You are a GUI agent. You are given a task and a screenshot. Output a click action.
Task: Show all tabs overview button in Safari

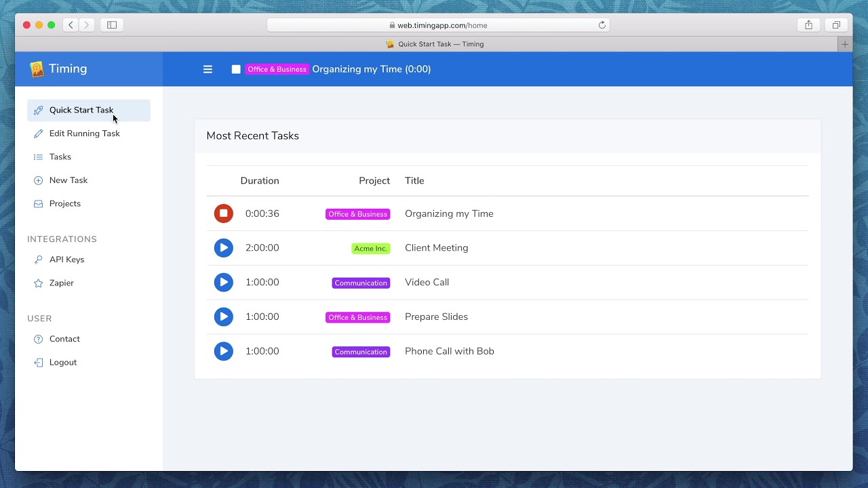836,25
